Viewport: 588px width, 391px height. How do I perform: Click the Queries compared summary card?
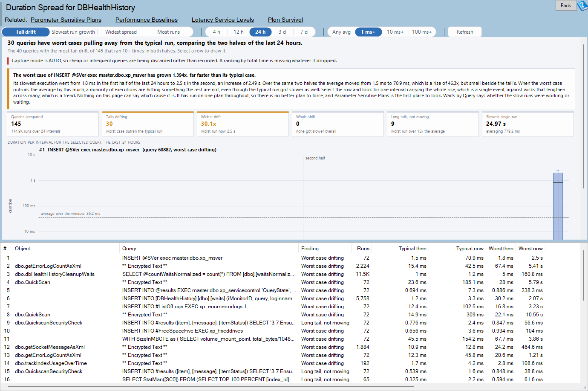coord(53,124)
